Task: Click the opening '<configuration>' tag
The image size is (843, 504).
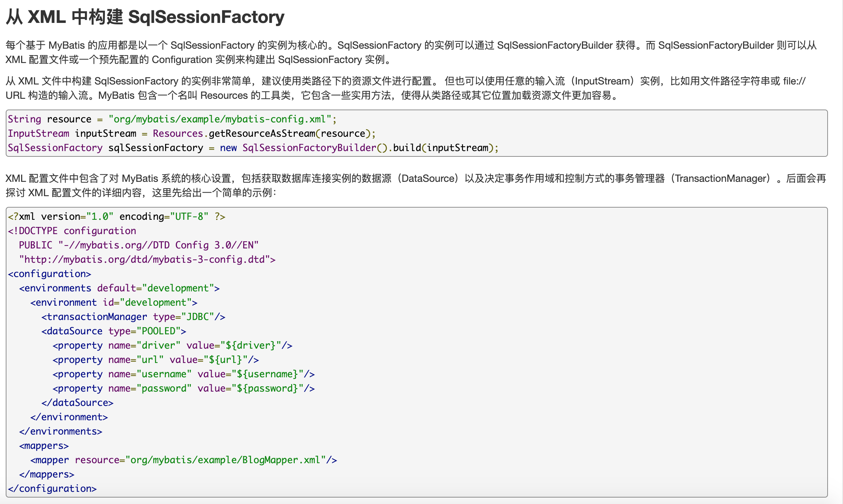Action: coord(49,274)
